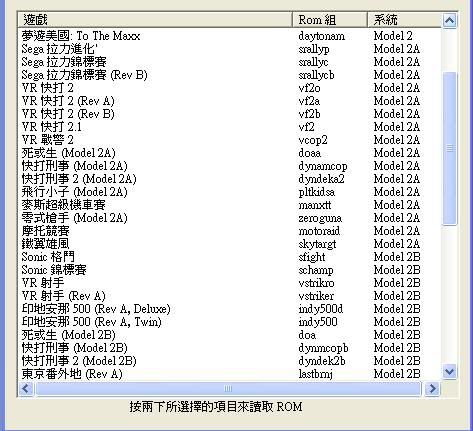Select Sega 拉力錦標賽 (Rev B) row
Screen dimensions: 473x431
pos(230,75)
